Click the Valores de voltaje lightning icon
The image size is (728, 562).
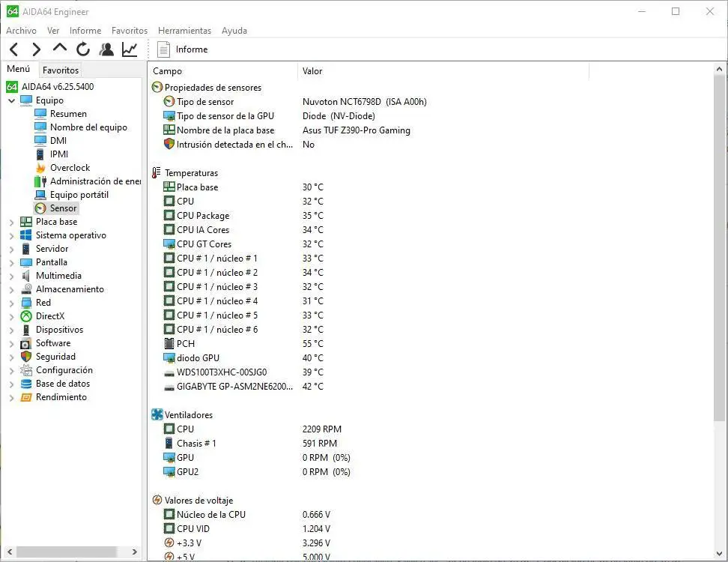tap(157, 501)
